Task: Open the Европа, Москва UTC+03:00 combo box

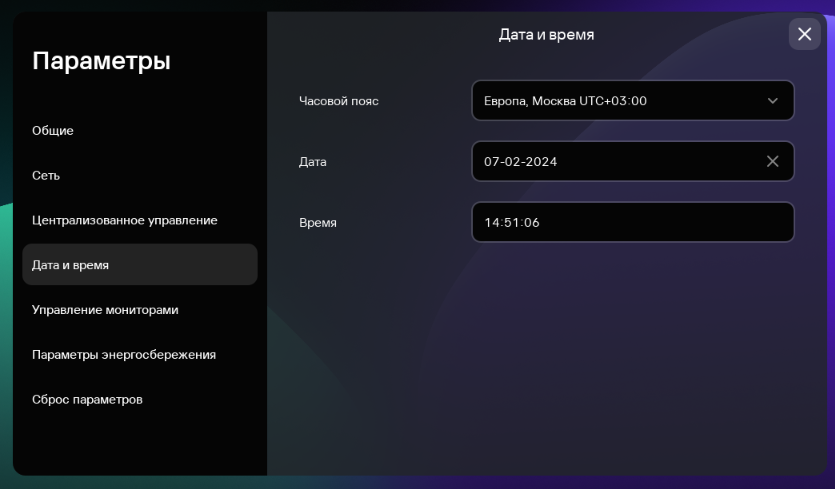Action: (x=620, y=101)
